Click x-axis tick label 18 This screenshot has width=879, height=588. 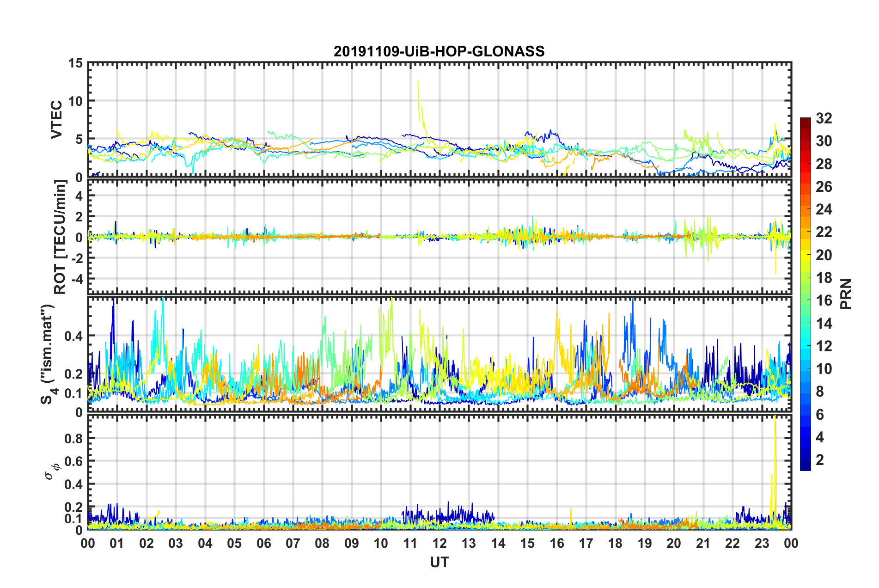(x=615, y=543)
